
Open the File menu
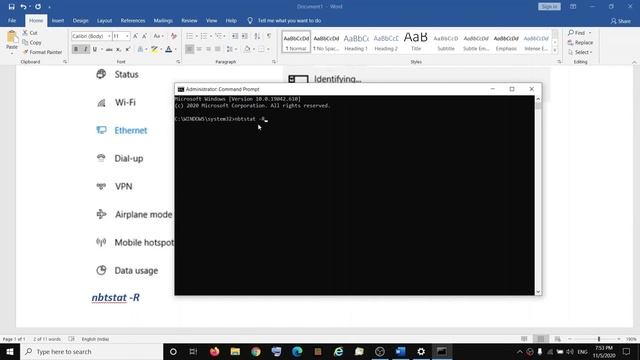12,20
